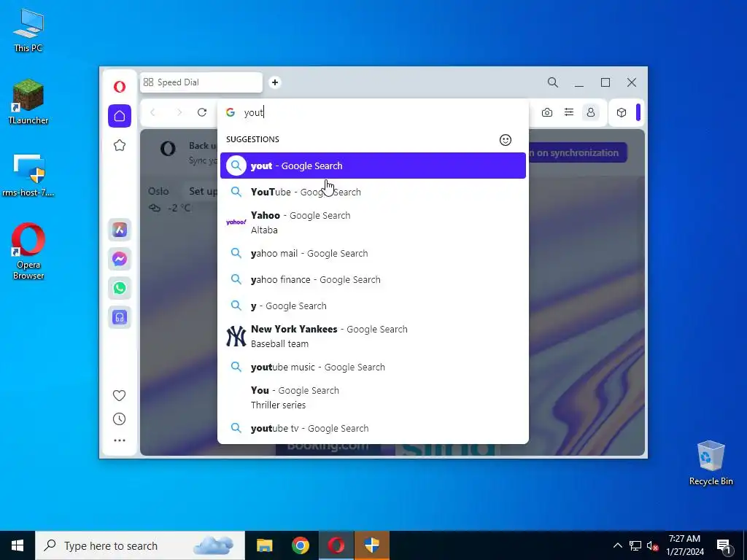747x560 pixels.
Task: Open the heart Pinboards sidebar icon
Action: click(119, 395)
